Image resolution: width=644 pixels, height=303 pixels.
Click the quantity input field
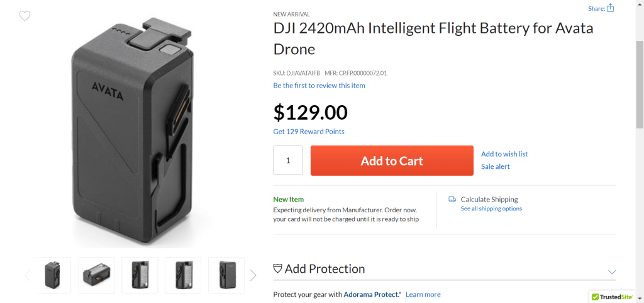(288, 161)
